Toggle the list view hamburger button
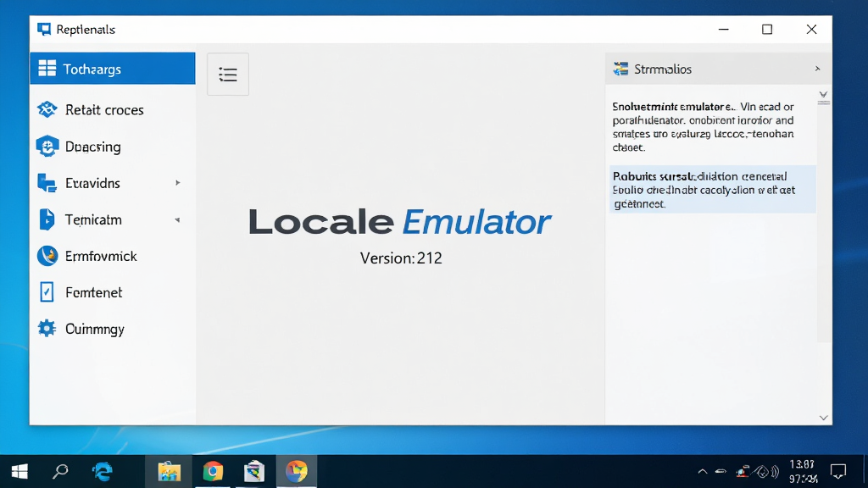 (228, 75)
